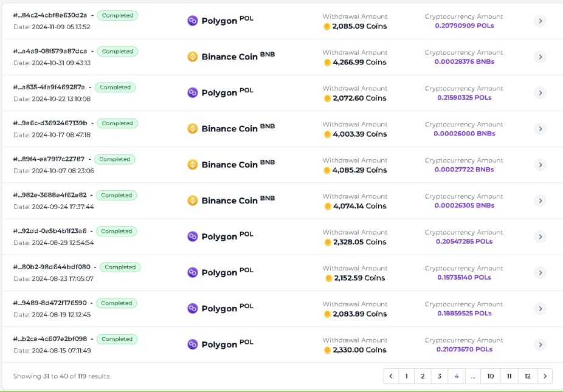Open chevron for 0.18859525 POLs withdrawal
Image resolution: width=563 pixels, height=392 pixels.
540,308
